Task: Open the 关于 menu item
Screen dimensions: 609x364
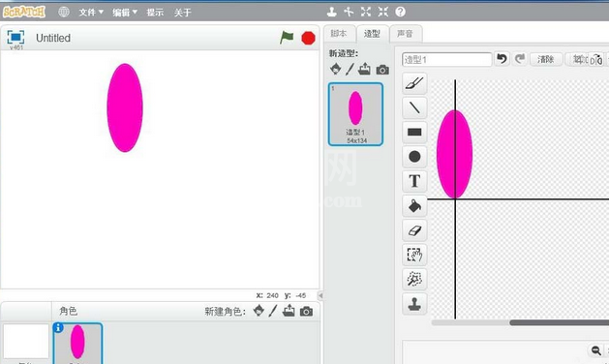Action: pyautogui.click(x=183, y=13)
